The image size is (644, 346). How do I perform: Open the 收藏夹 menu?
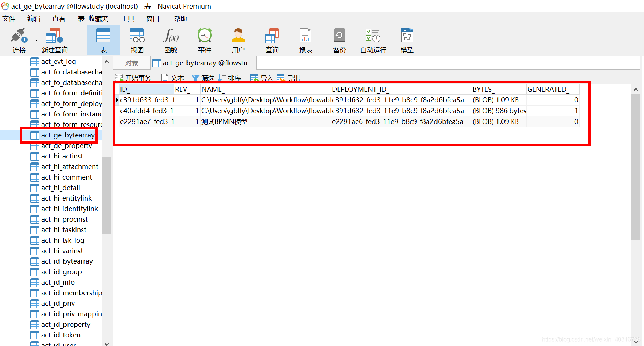98,18
